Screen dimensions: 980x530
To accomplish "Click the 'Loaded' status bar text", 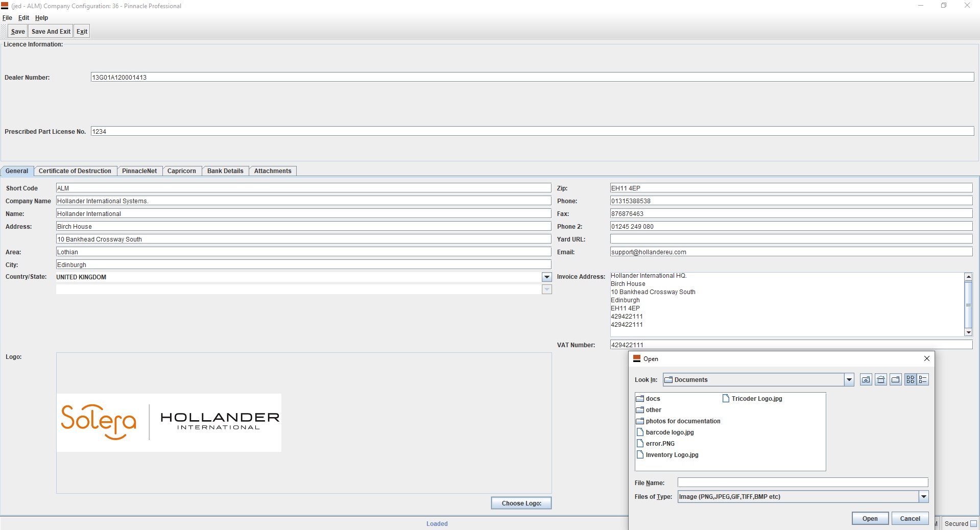I will (x=437, y=523).
